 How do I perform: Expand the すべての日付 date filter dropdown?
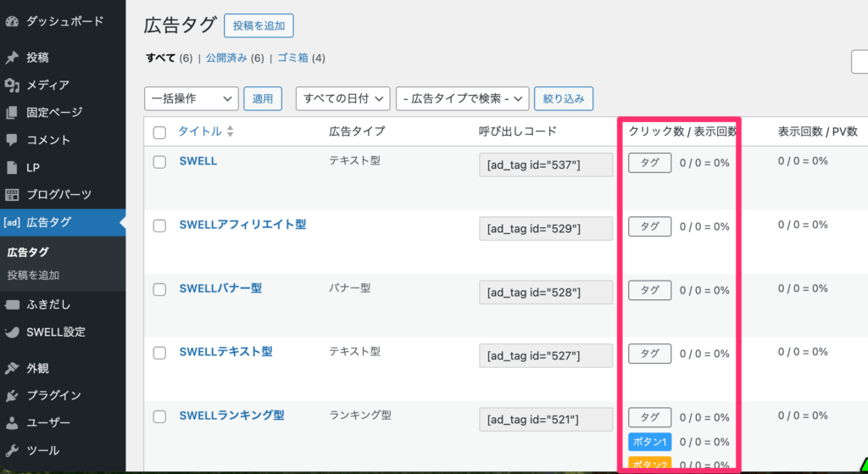pyautogui.click(x=342, y=98)
